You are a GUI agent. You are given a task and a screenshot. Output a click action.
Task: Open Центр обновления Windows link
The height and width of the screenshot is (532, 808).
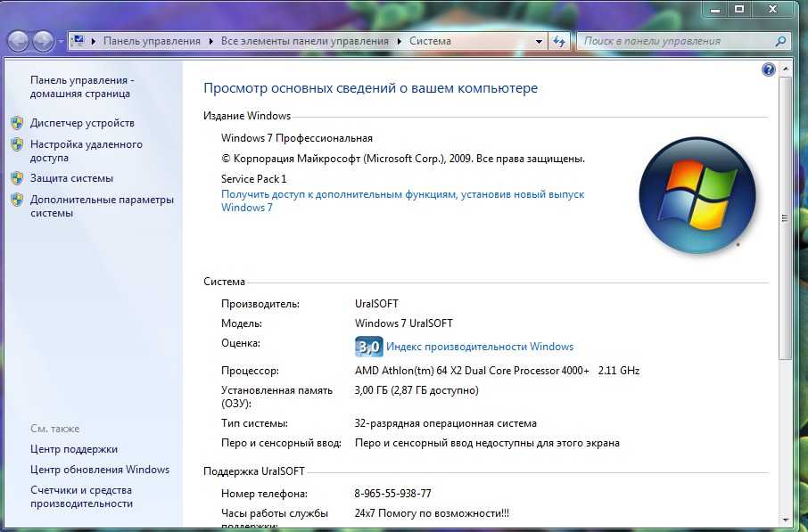pyautogui.click(x=100, y=469)
